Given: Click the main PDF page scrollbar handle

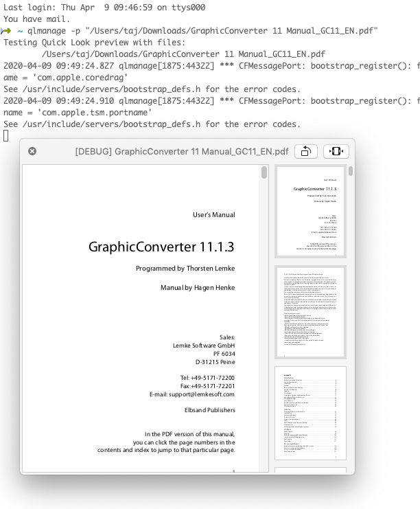Looking at the screenshot, I should [x=264, y=172].
